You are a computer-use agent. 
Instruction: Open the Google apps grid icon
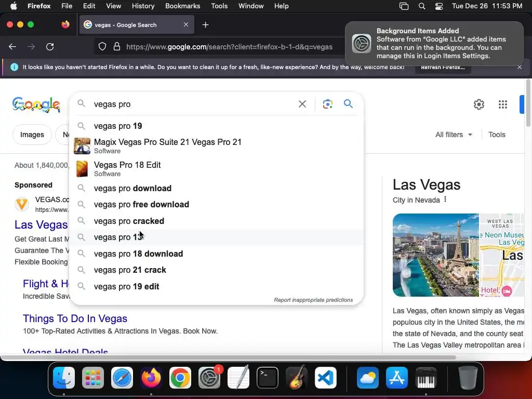coord(503,104)
